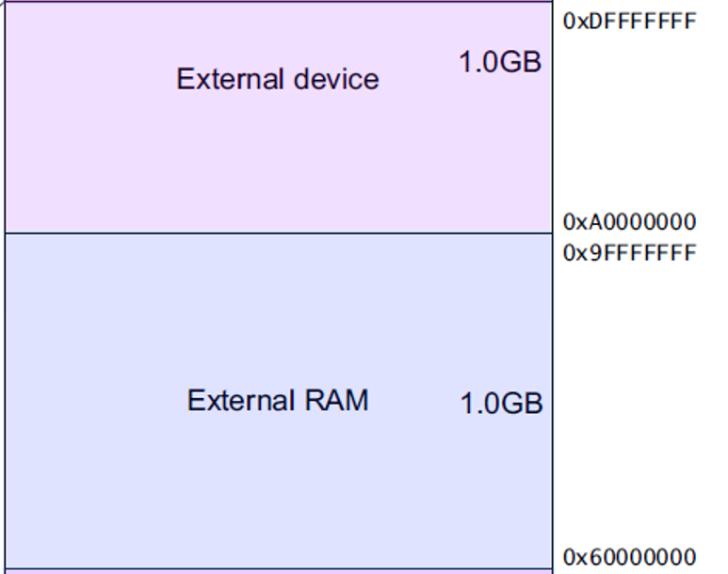Click the "External device" label text
Screen dimensions: 728x574
click(277, 79)
